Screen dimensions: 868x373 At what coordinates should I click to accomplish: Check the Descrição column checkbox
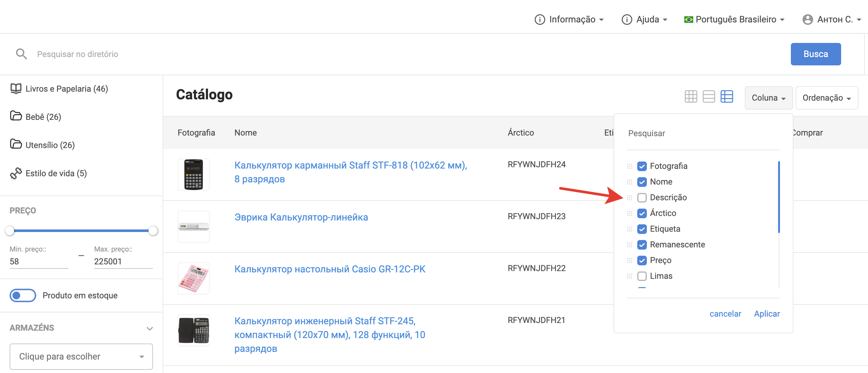click(642, 198)
